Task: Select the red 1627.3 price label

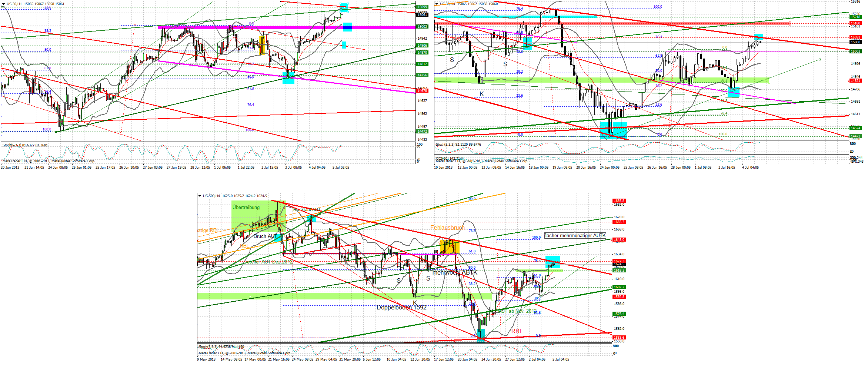Action: (619, 261)
